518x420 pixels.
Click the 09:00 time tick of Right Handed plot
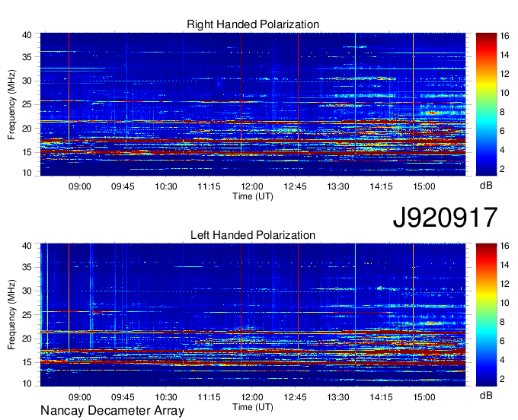pyautogui.click(x=80, y=186)
